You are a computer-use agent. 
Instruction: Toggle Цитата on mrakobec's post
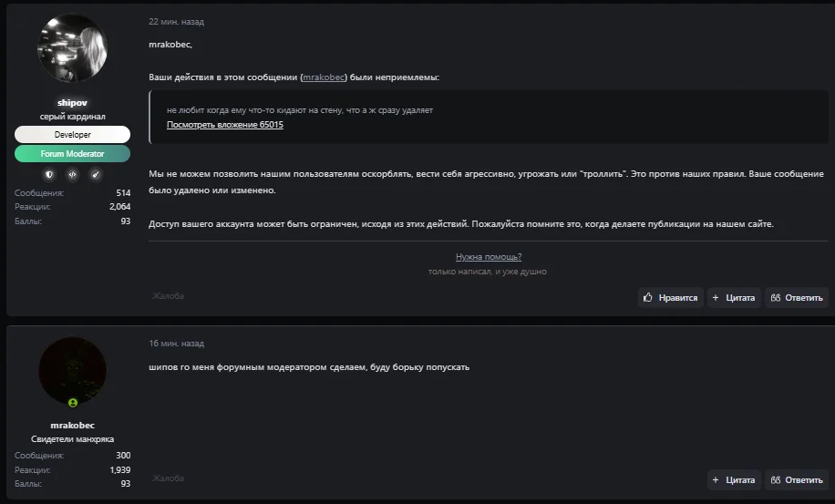(x=734, y=479)
